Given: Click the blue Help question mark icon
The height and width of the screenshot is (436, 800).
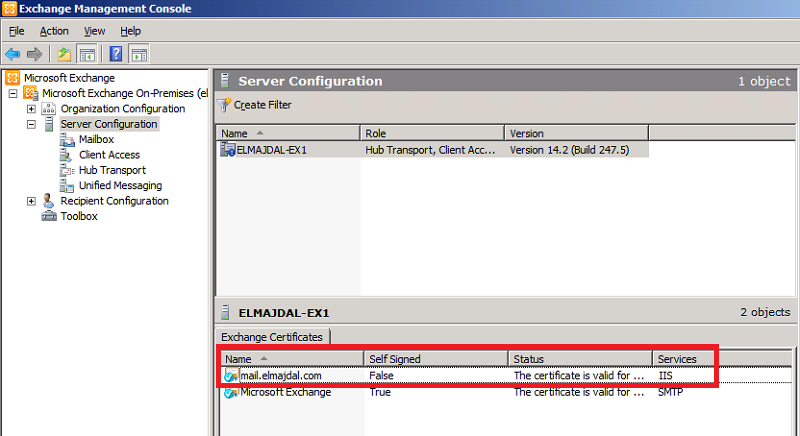Looking at the screenshot, I should (116, 54).
